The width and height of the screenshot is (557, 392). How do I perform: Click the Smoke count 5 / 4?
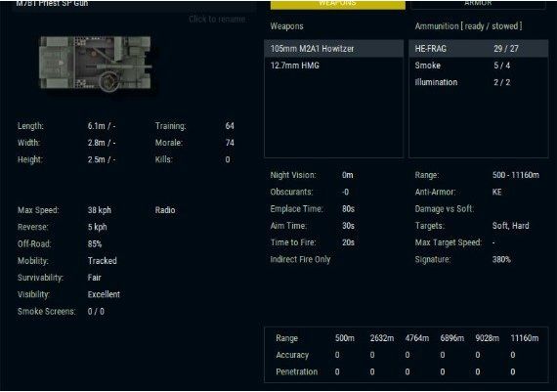point(502,65)
